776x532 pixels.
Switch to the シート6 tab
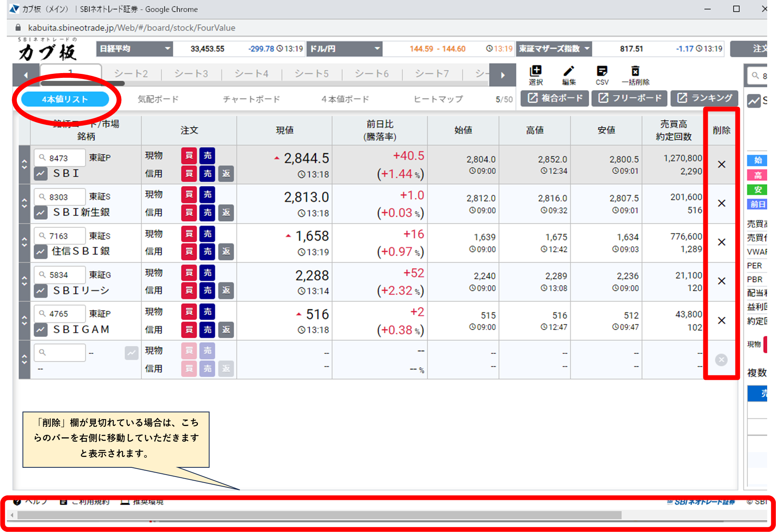(x=372, y=73)
